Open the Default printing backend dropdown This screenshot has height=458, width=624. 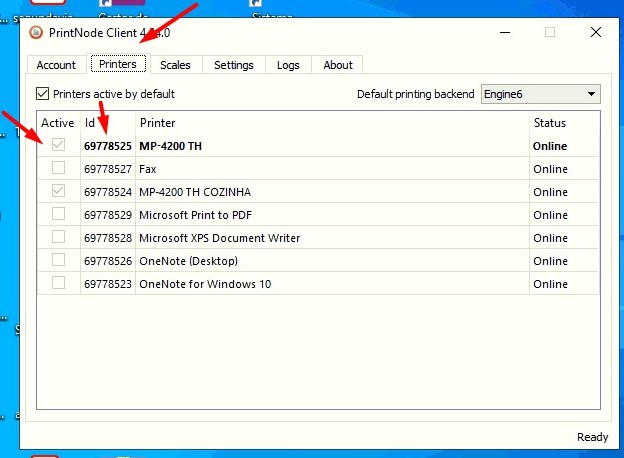point(540,94)
